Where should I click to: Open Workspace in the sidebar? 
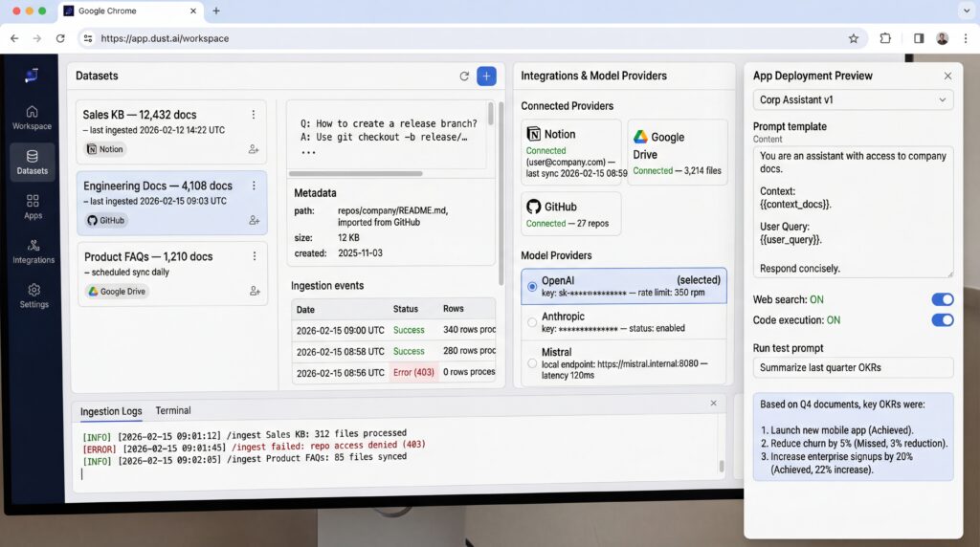coord(32,118)
